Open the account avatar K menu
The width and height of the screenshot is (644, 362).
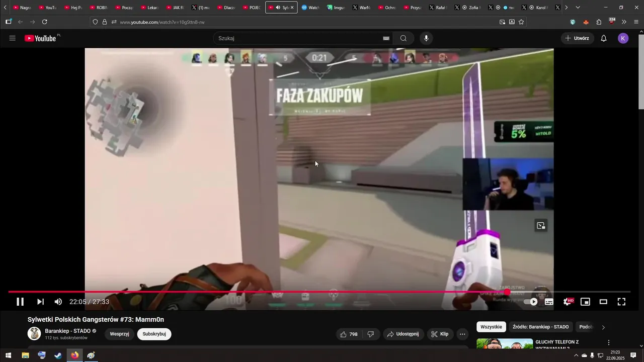point(623,38)
